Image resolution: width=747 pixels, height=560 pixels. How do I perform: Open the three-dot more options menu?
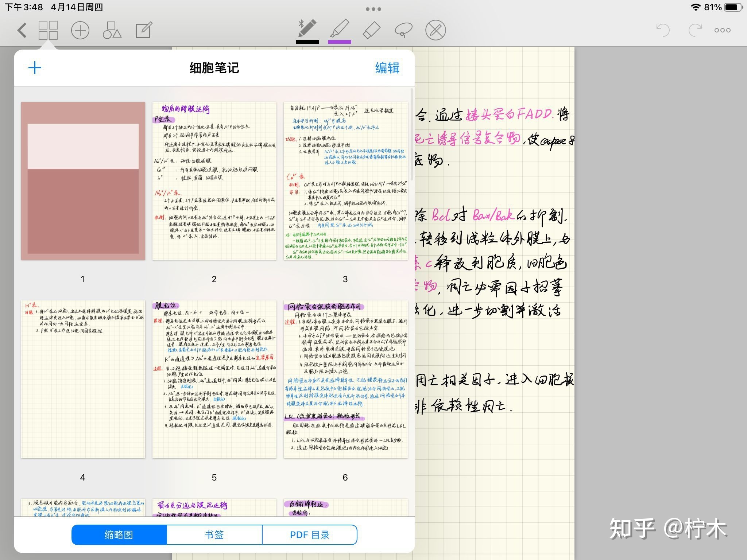[x=722, y=30]
